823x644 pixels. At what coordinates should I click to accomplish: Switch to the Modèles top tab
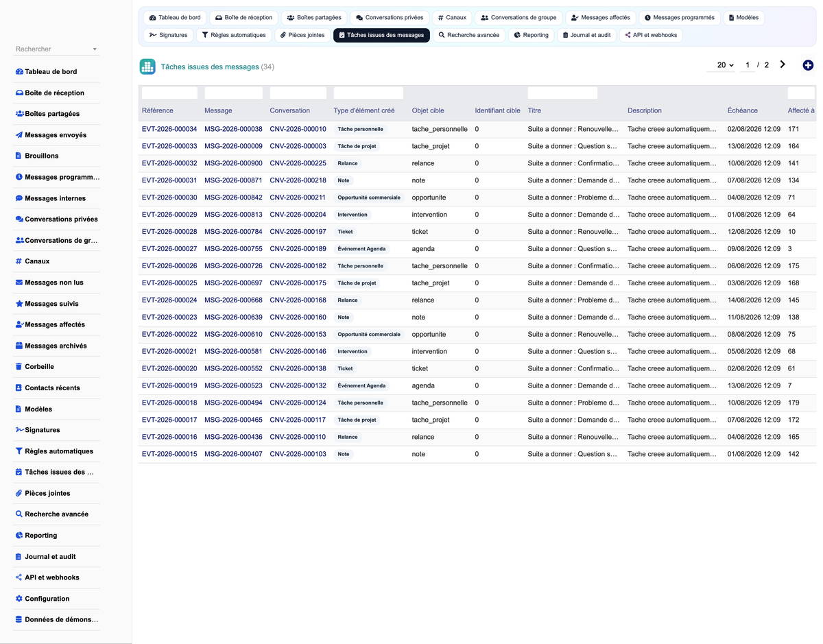tap(743, 18)
